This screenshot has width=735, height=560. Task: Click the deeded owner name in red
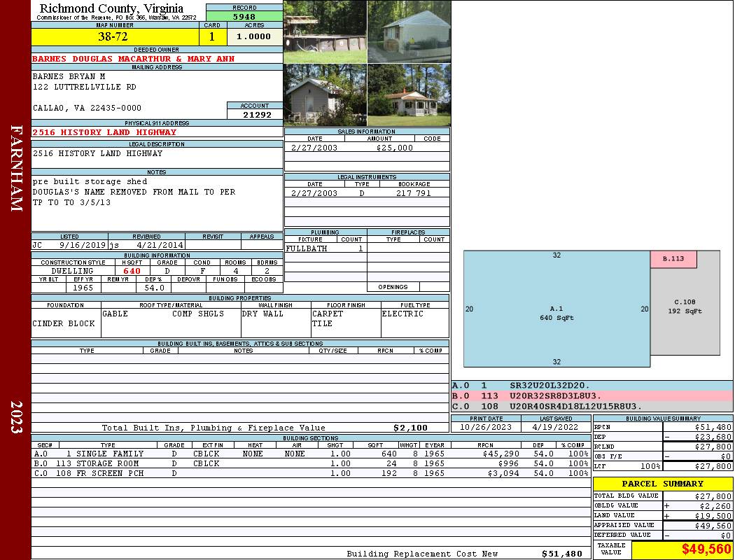coord(133,59)
